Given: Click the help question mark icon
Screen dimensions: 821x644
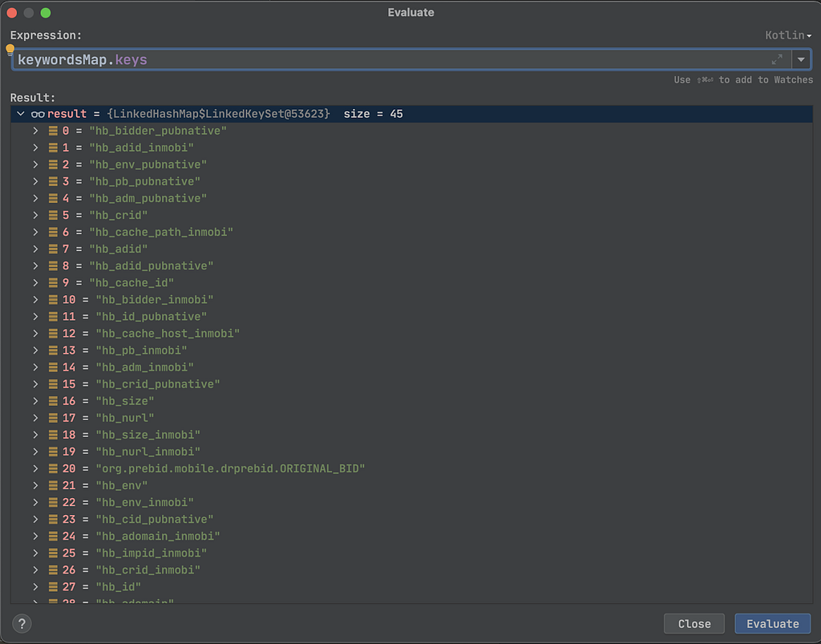Looking at the screenshot, I should (x=22, y=624).
